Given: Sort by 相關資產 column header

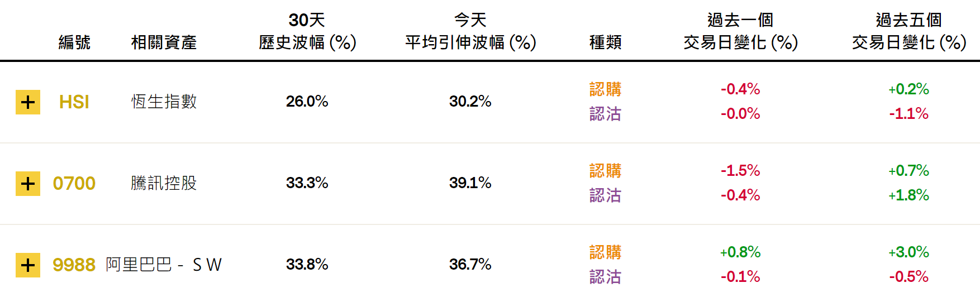Looking at the screenshot, I should click(164, 42).
